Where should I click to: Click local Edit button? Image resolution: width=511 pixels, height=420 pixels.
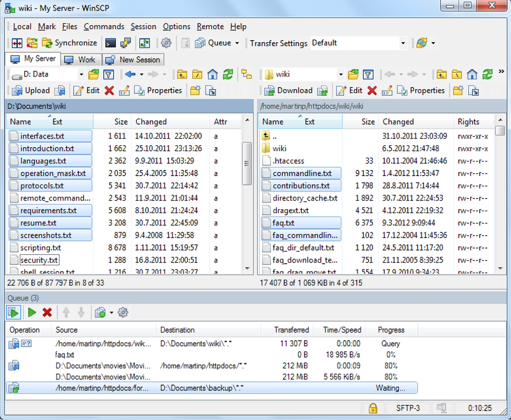click(x=87, y=91)
